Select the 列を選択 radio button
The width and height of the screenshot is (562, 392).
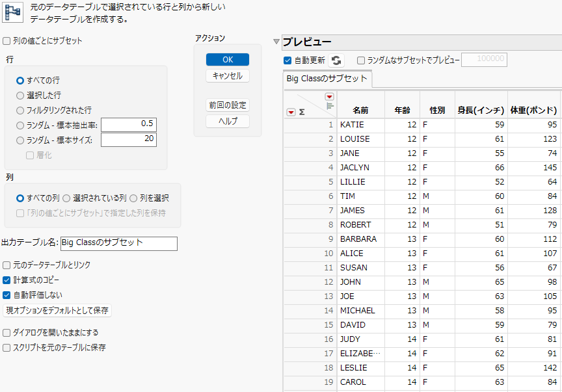[x=133, y=198]
